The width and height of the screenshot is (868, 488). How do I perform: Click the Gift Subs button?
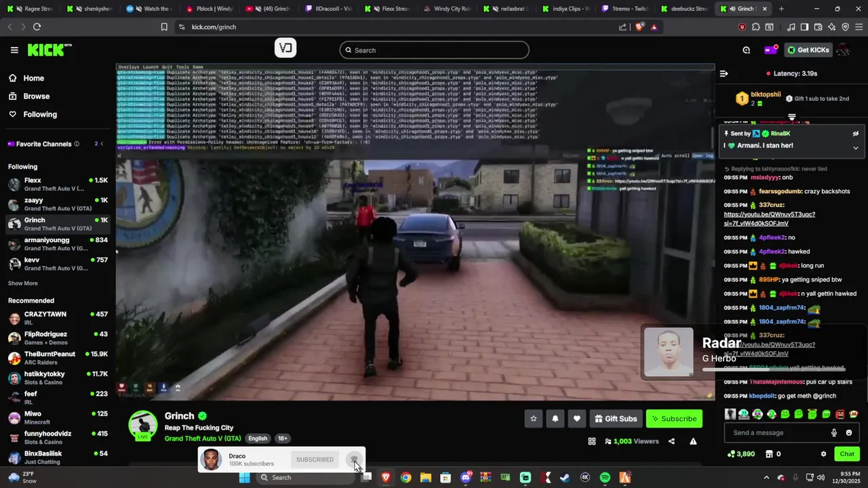(616, 419)
